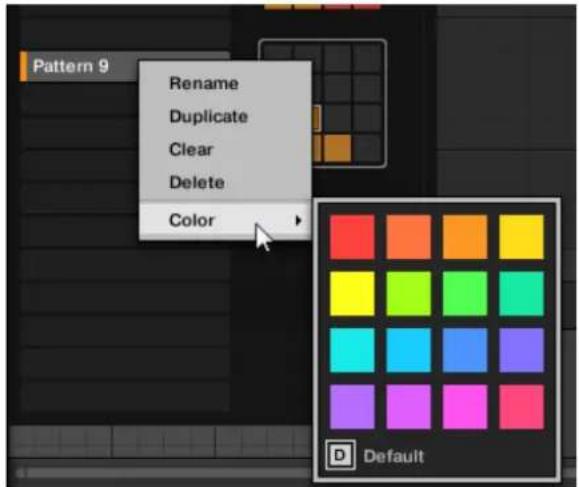Select the sky blue swatch
Screen dimensions: 579x487
coord(408,350)
